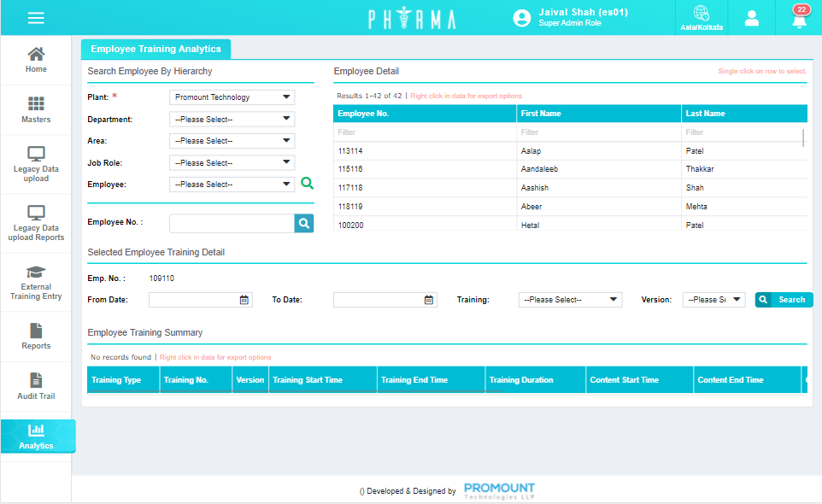Select the Employee Training Analytics tab
The height and width of the screenshot is (504, 822).
156,50
